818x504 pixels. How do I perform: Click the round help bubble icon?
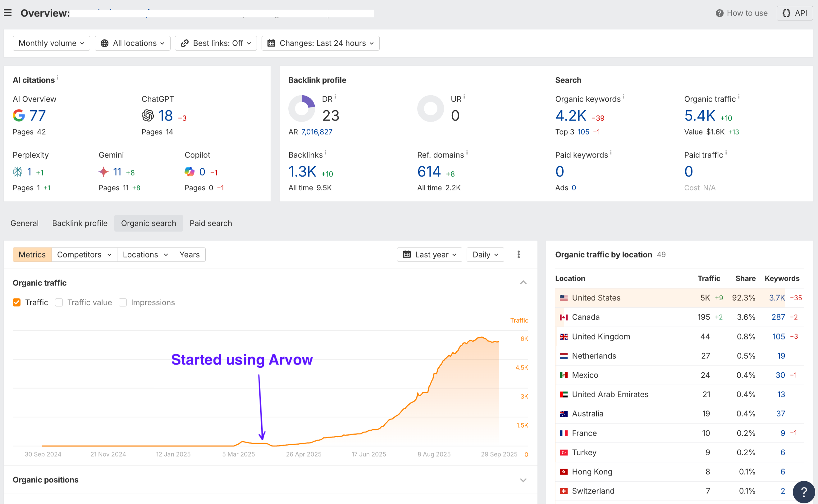point(803,492)
